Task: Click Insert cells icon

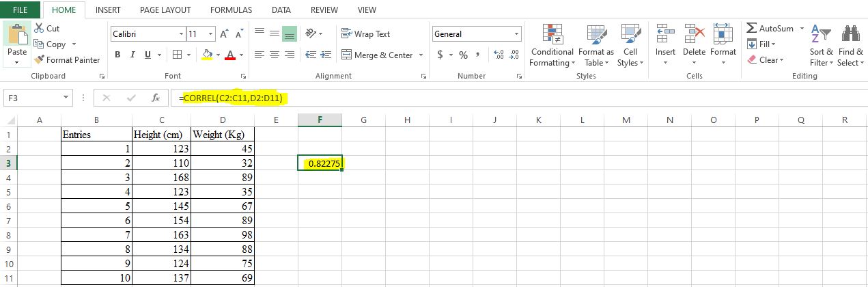Action: pos(665,33)
